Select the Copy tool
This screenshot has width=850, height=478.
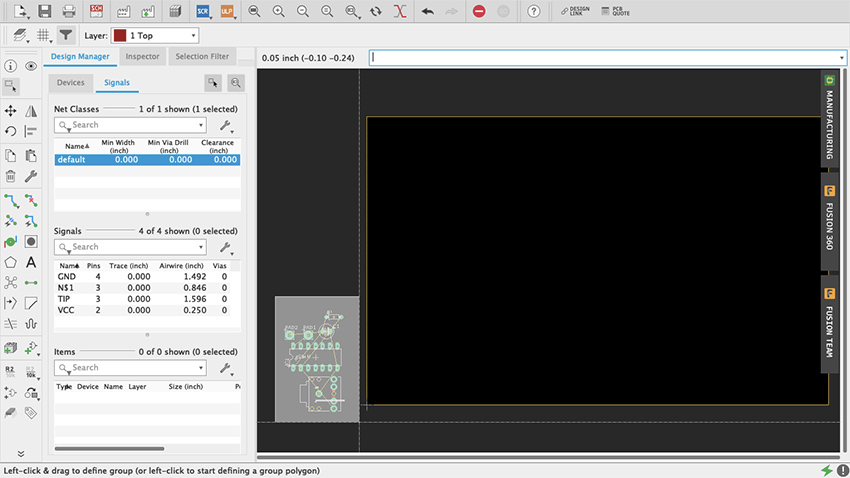(x=10, y=156)
